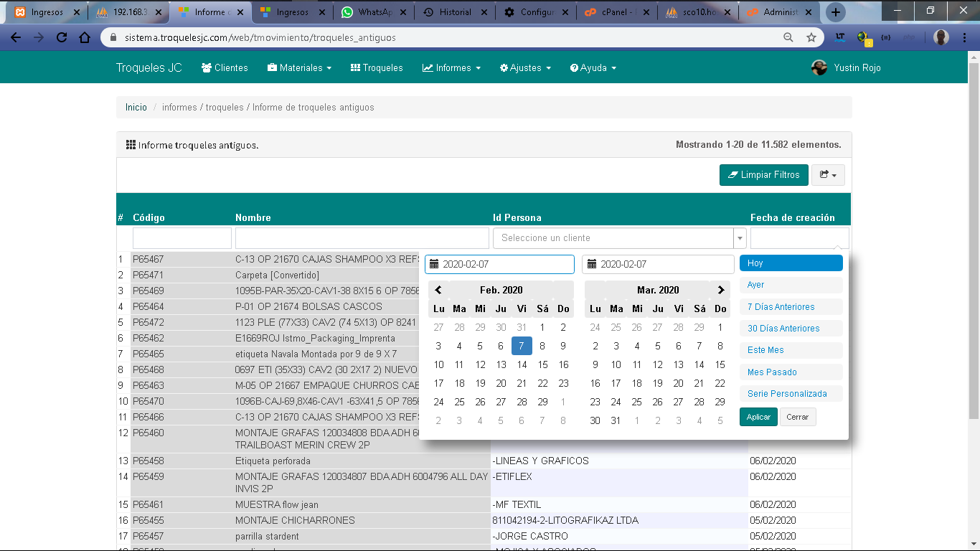Open the export dropdown button
This screenshot has height=551, width=980.
(828, 175)
